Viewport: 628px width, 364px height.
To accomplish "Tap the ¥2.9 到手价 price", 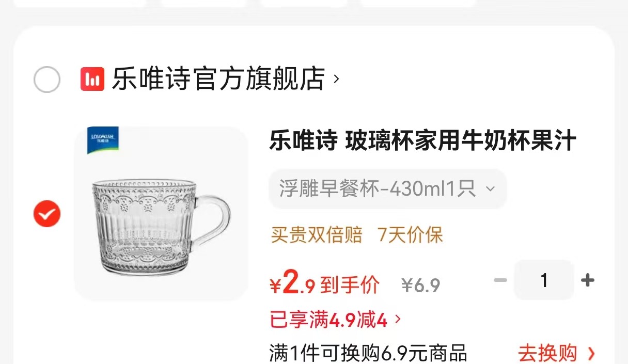I will pyautogui.click(x=325, y=284).
